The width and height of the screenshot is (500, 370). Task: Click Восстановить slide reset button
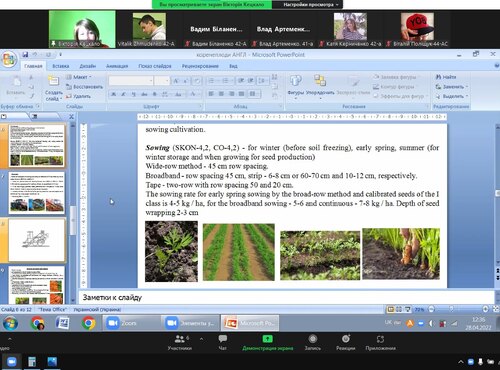click(x=84, y=87)
